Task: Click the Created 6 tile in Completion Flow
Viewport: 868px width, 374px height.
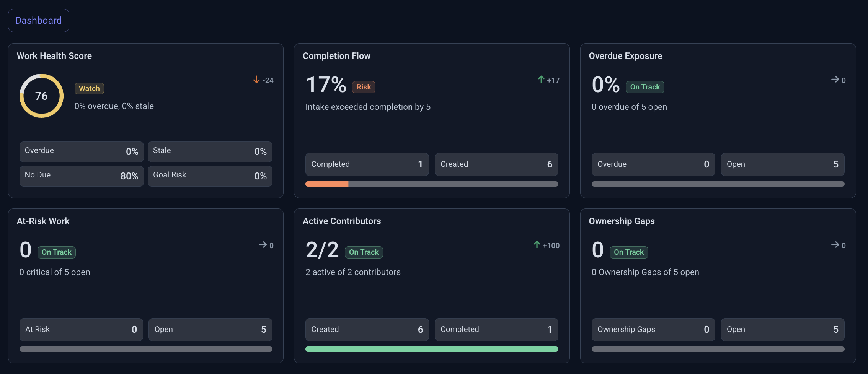Action: coord(496,164)
